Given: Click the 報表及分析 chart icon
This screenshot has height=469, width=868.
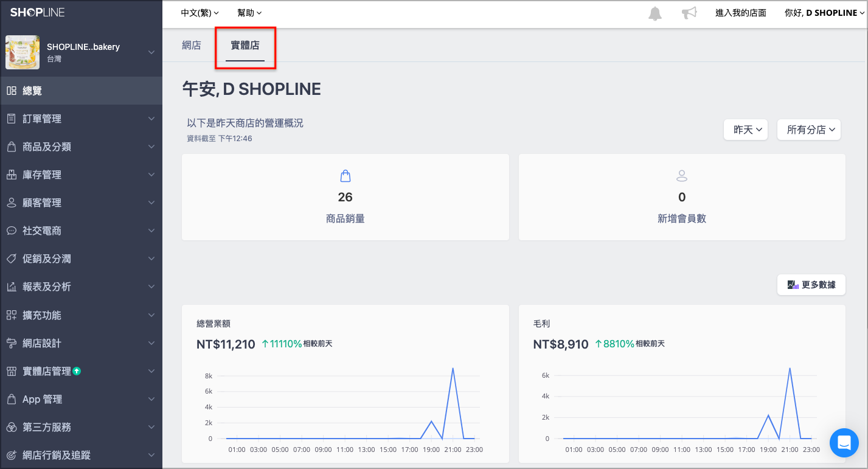Looking at the screenshot, I should pyautogui.click(x=11, y=287).
